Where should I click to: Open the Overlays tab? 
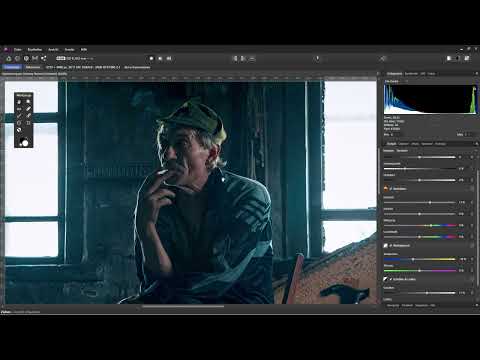click(x=440, y=144)
